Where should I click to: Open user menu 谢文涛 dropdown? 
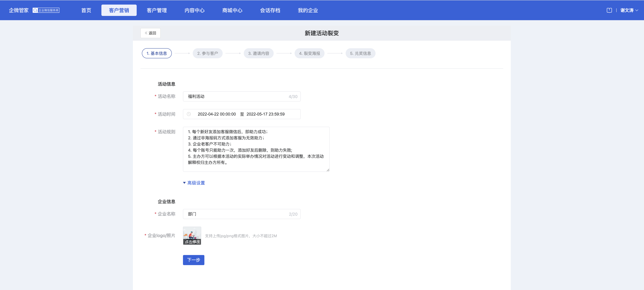pyautogui.click(x=629, y=10)
